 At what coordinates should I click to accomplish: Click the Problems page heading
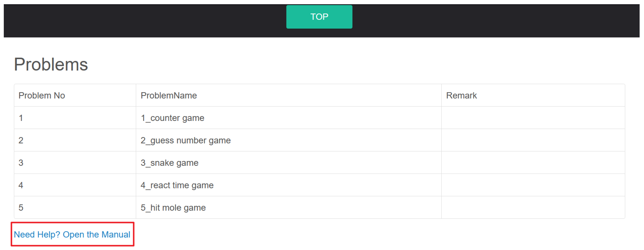[x=51, y=65]
